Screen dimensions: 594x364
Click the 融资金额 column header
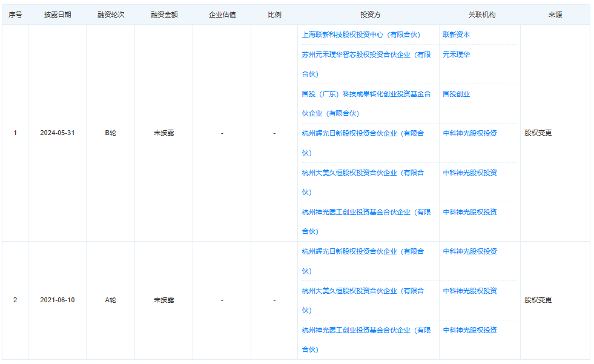tap(164, 15)
